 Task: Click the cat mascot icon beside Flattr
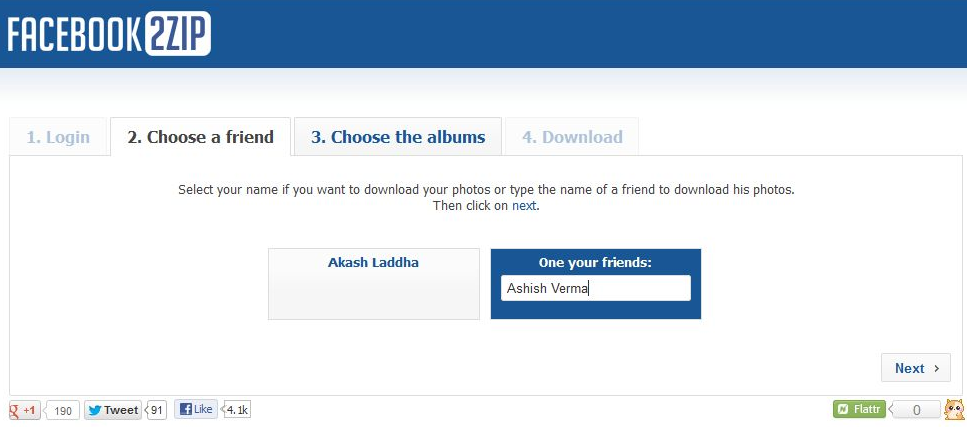[x=954, y=409]
